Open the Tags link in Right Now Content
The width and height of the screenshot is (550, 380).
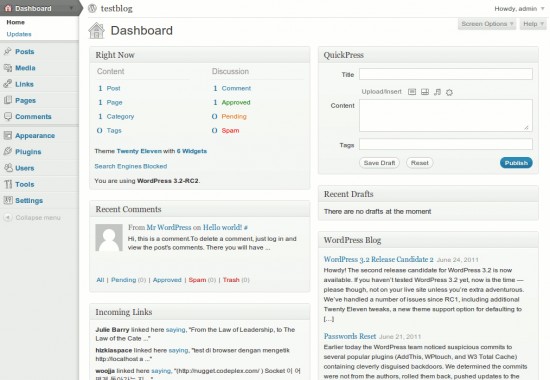tap(114, 131)
